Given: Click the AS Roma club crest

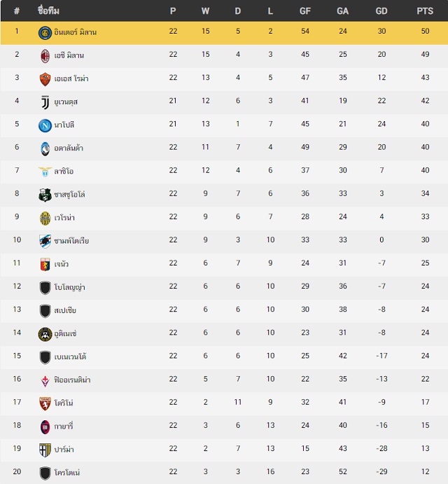Looking at the screenshot, I should tap(45, 79).
